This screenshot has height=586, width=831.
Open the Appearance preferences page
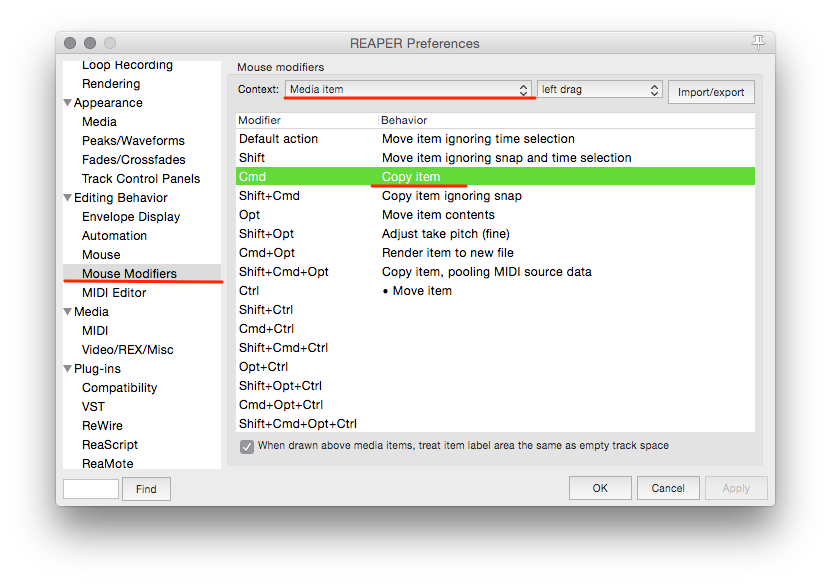(108, 103)
